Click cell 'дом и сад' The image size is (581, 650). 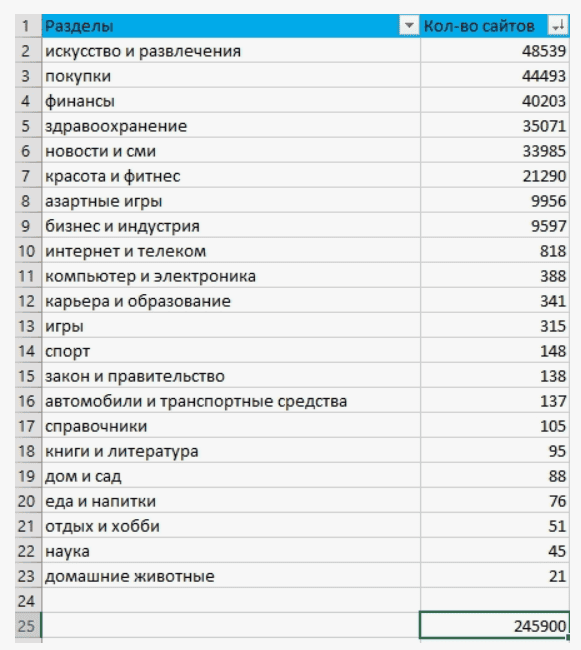point(231,476)
